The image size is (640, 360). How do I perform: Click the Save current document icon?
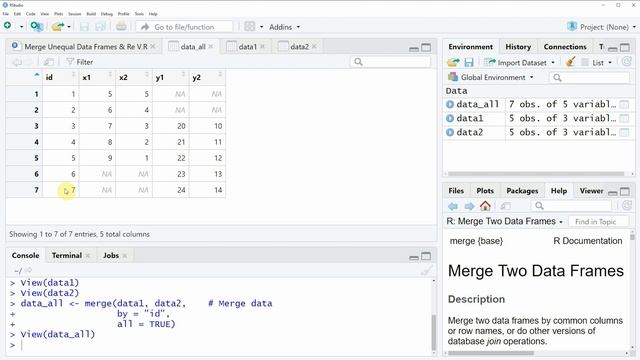point(84,27)
